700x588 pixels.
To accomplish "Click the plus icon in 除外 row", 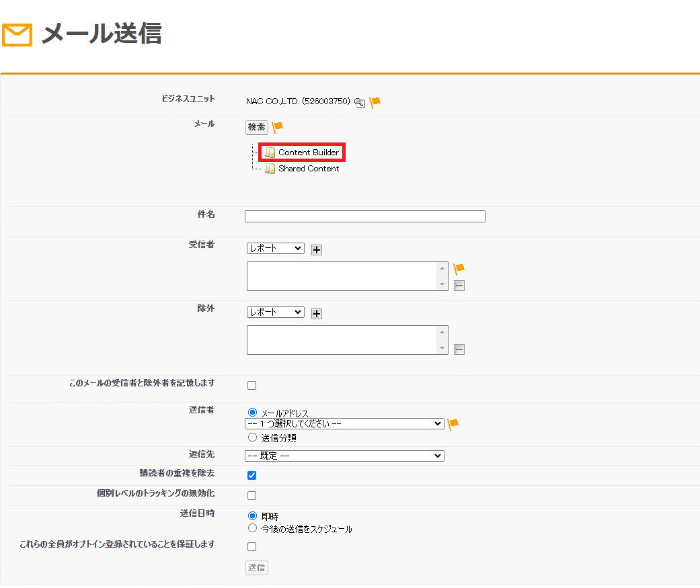I will [317, 314].
